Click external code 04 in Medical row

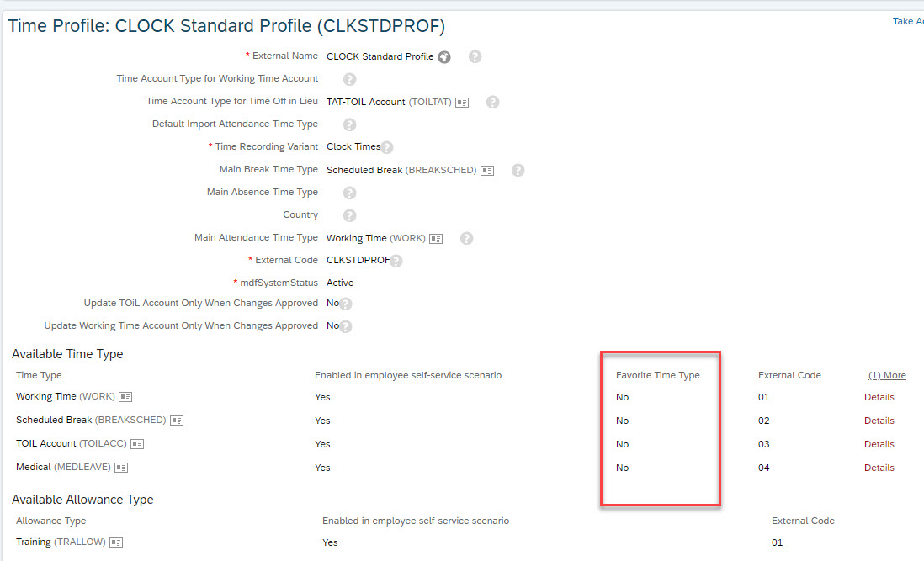(x=764, y=468)
